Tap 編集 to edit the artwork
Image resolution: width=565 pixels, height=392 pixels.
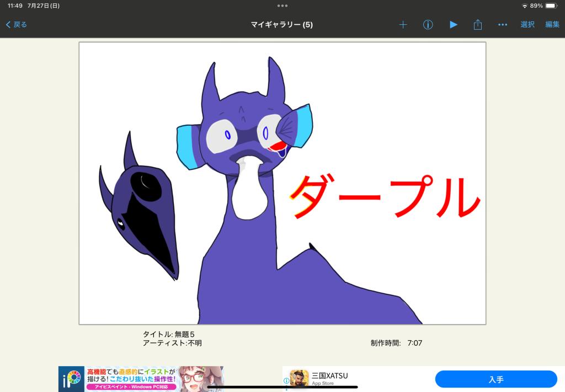(552, 25)
